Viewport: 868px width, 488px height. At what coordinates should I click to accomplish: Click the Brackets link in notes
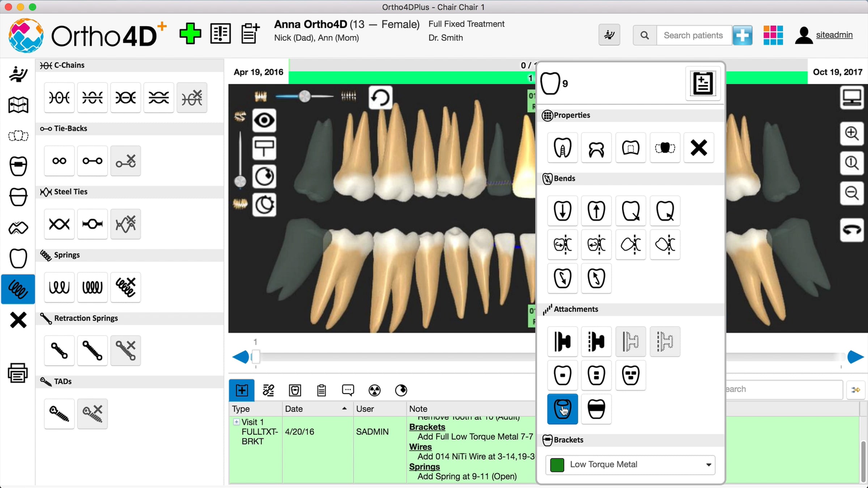pyautogui.click(x=427, y=427)
